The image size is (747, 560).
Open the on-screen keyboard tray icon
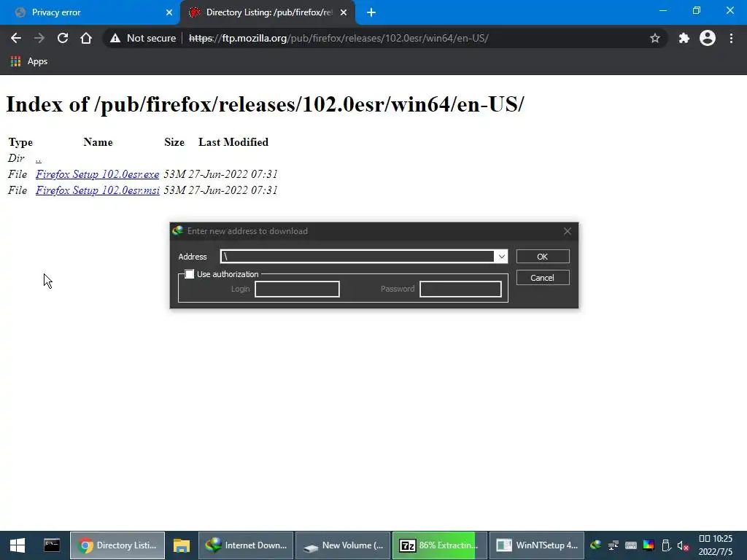pyautogui.click(x=631, y=545)
